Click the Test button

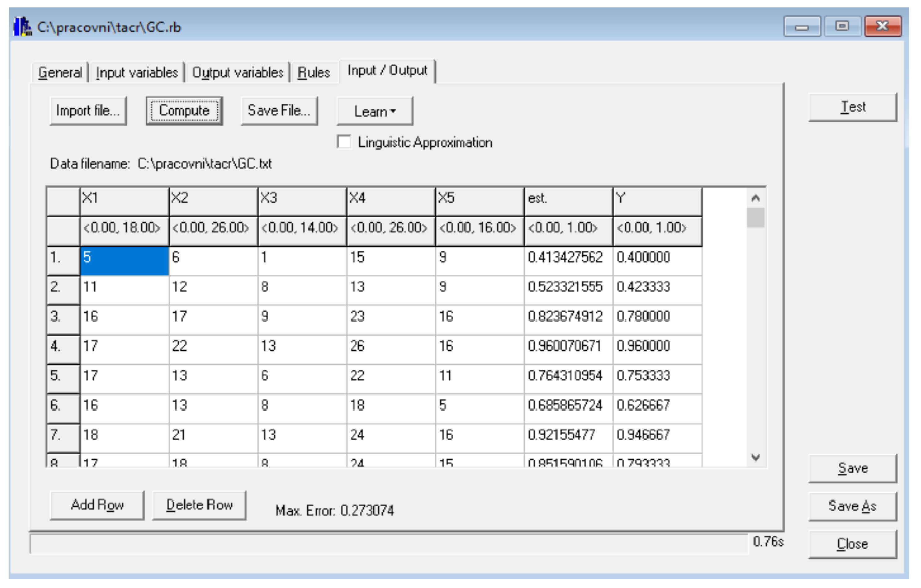pos(853,107)
